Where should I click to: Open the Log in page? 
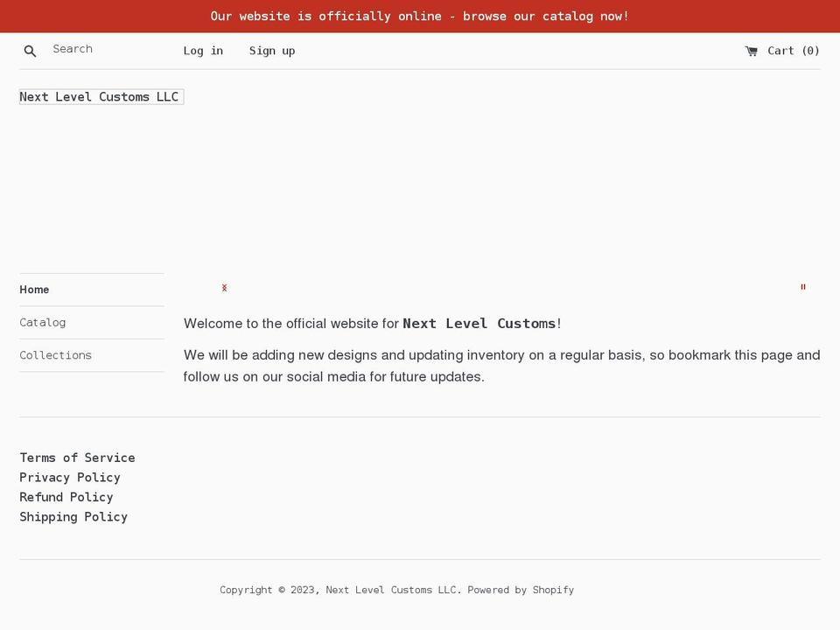pos(203,51)
